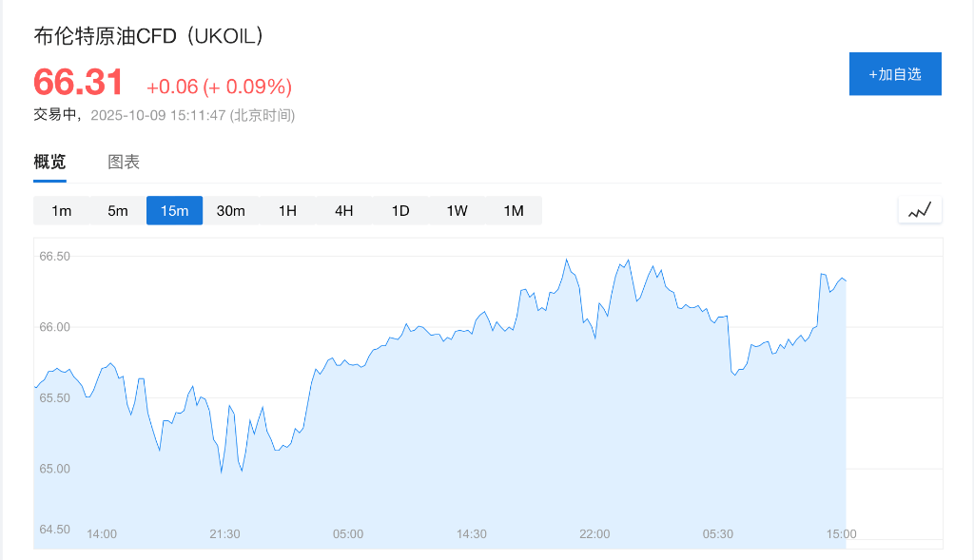The width and height of the screenshot is (974, 560).
Task: Choose the 5m time interval
Action: click(x=118, y=211)
